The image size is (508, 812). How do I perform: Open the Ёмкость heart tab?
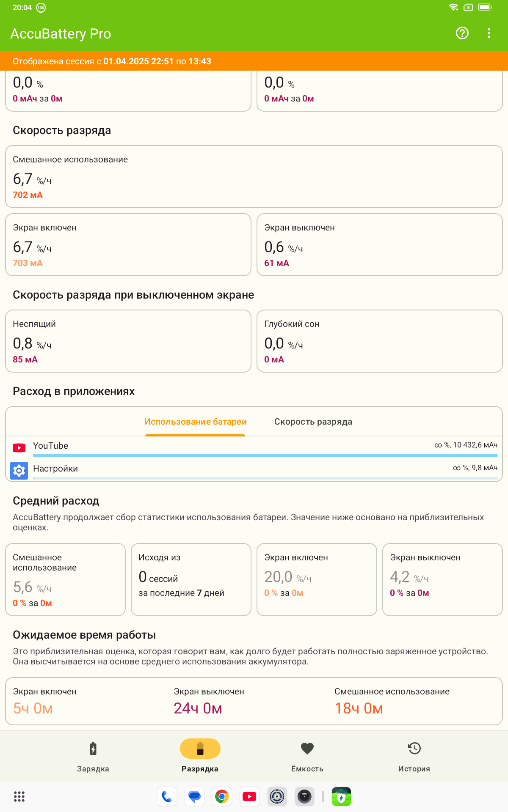click(x=307, y=757)
